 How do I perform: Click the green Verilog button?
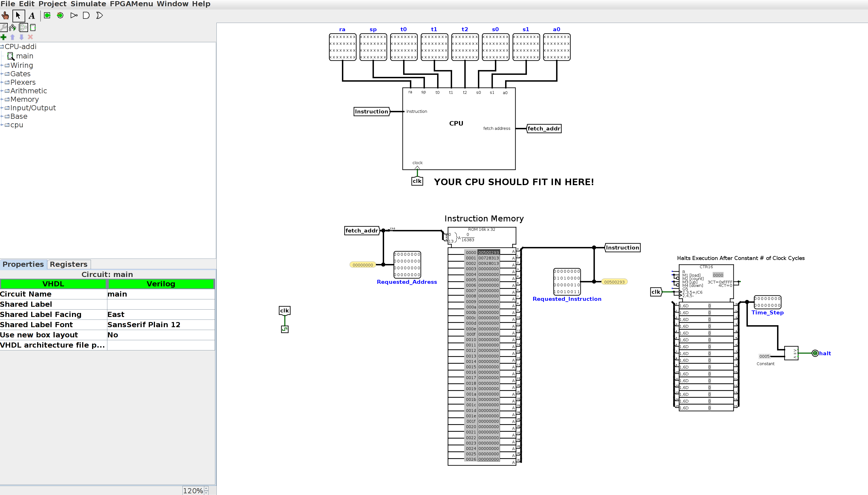(x=161, y=284)
